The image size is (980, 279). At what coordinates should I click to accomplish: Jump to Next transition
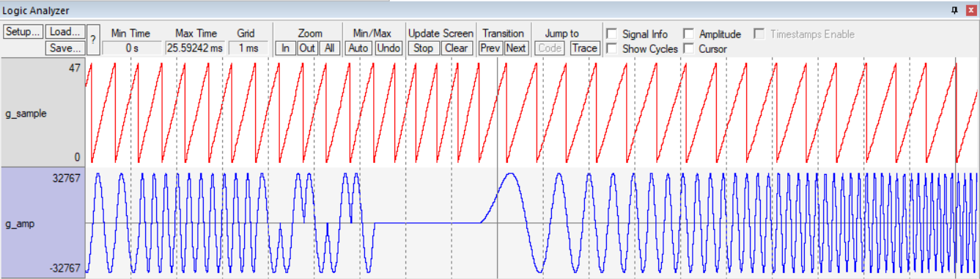coord(516,48)
